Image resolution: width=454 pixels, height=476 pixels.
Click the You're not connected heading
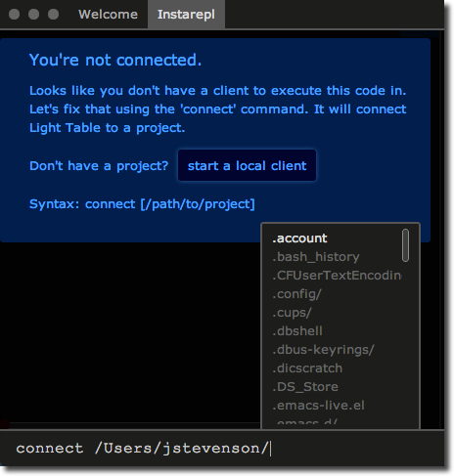click(115, 60)
